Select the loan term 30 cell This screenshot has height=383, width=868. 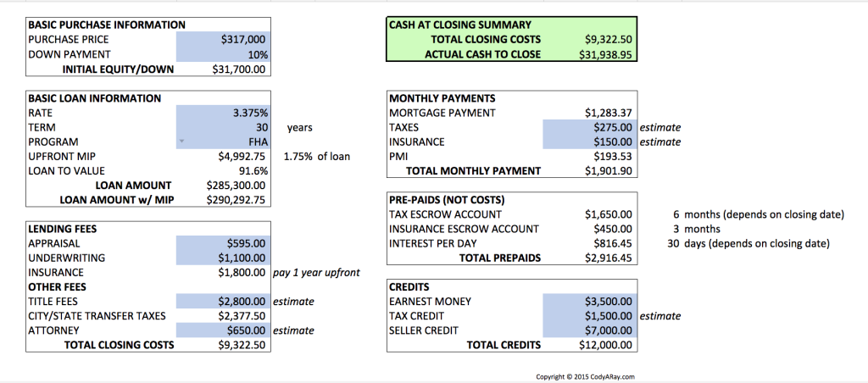point(223,127)
